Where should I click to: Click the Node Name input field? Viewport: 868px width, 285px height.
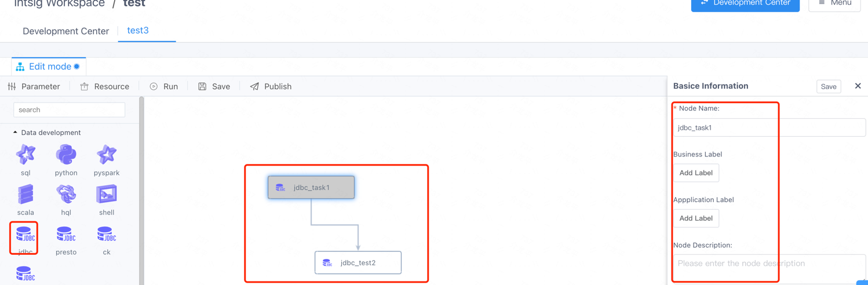click(769, 127)
